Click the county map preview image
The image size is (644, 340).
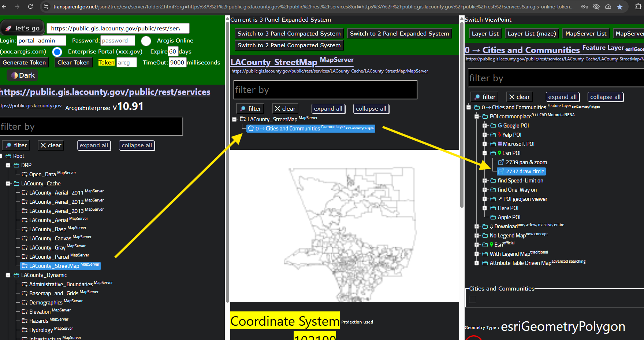(x=345, y=226)
